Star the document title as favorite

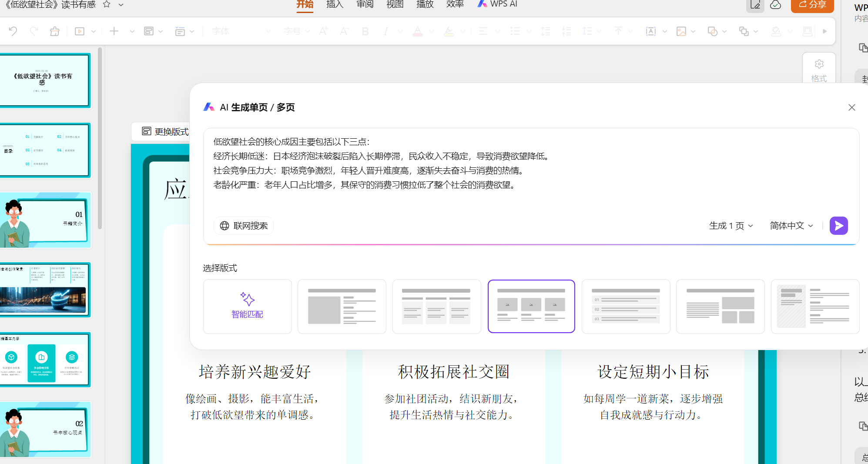tap(107, 4)
